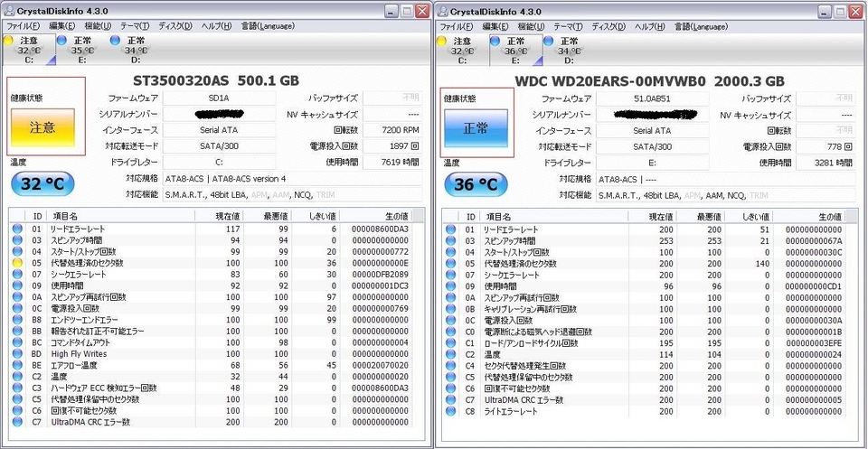
Task: Click status icon of ハードウェア ECC 検知エラー回数 row
Action: pos(17,388)
